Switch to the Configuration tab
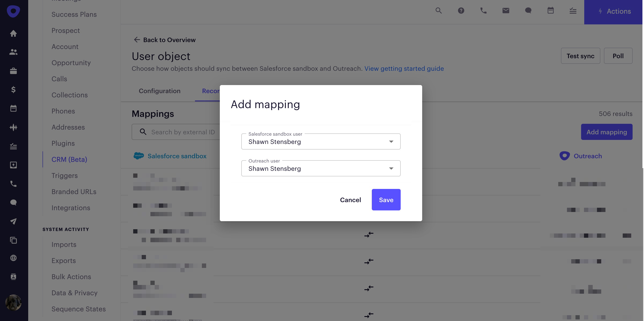The width and height of the screenshot is (644, 321). [x=160, y=91]
